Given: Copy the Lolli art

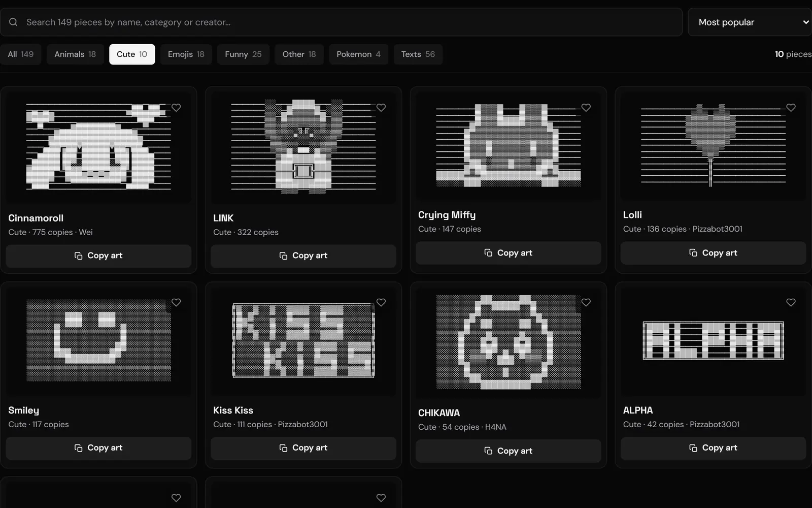Looking at the screenshot, I should tap(713, 252).
